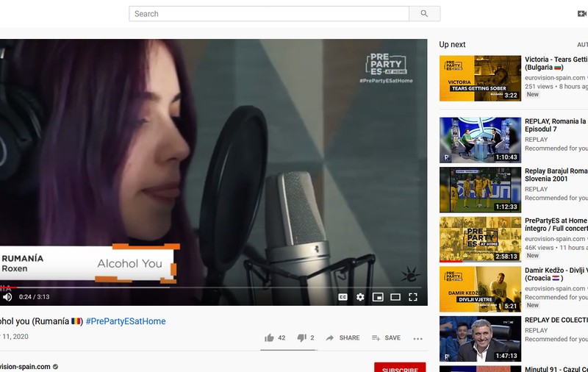Open the player settings gear
Viewport: 588px width, 372px height.
[360, 297]
